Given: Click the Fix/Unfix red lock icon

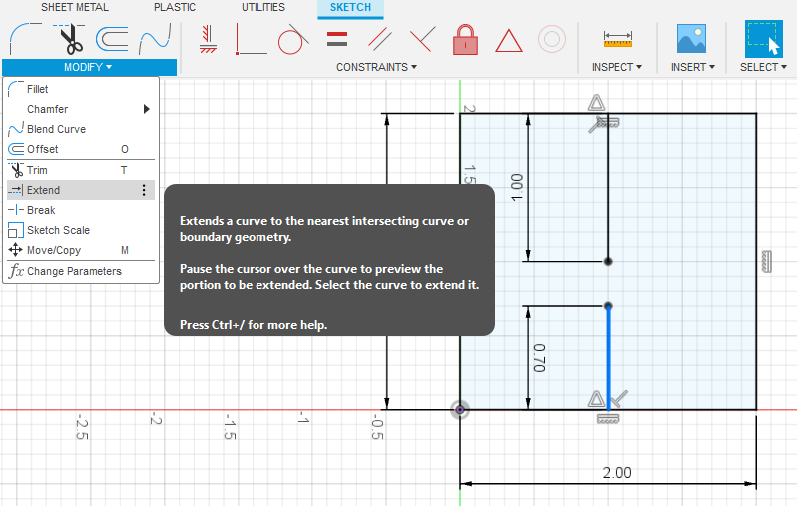Looking at the screenshot, I should click(465, 40).
